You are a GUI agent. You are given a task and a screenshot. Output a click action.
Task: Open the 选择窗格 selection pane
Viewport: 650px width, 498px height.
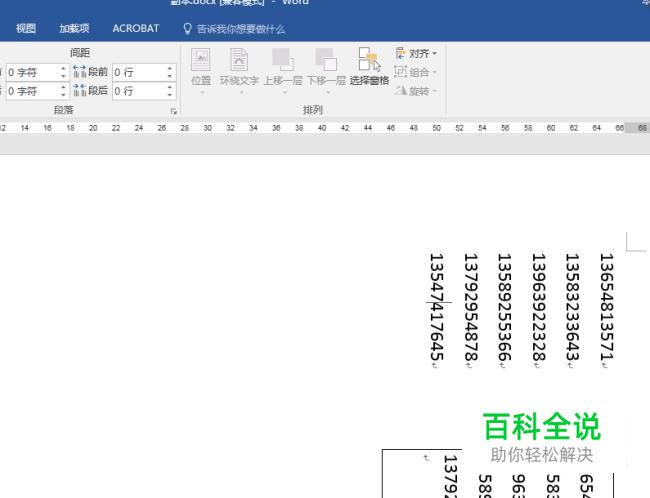369,67
